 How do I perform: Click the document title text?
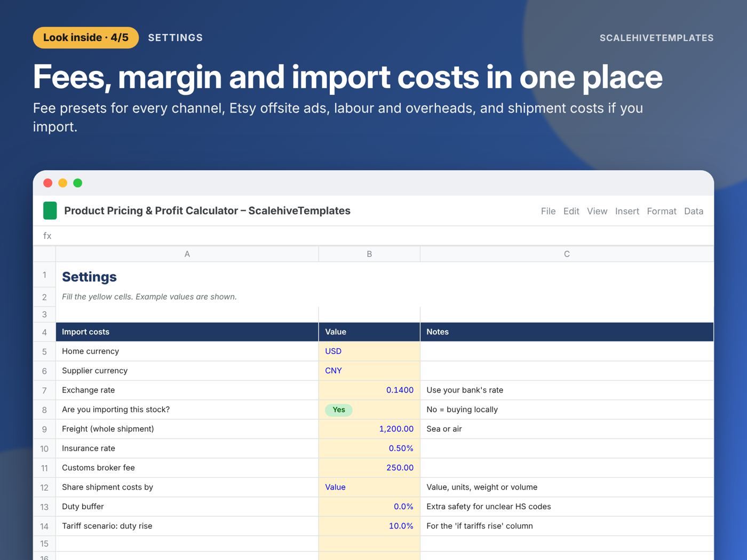click(207, 211)
